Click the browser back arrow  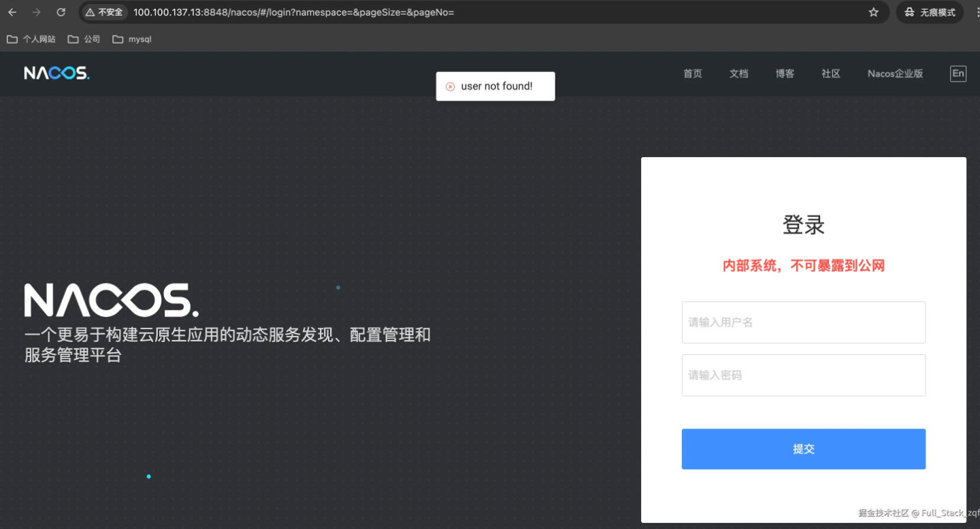[x=12, y=12]
